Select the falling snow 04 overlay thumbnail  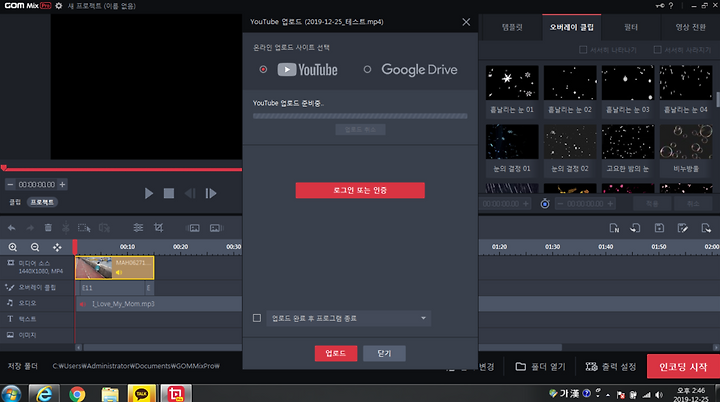pos(686,83)
